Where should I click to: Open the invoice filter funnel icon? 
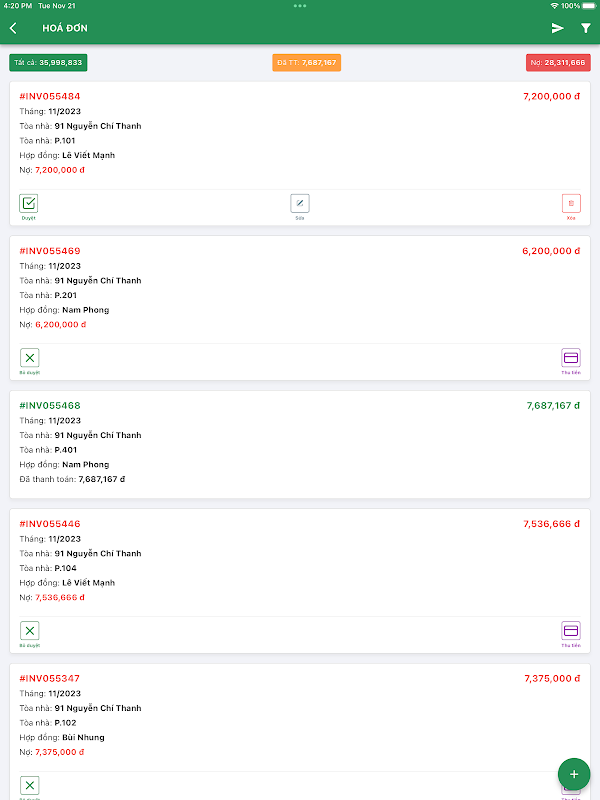click(586, 28)
